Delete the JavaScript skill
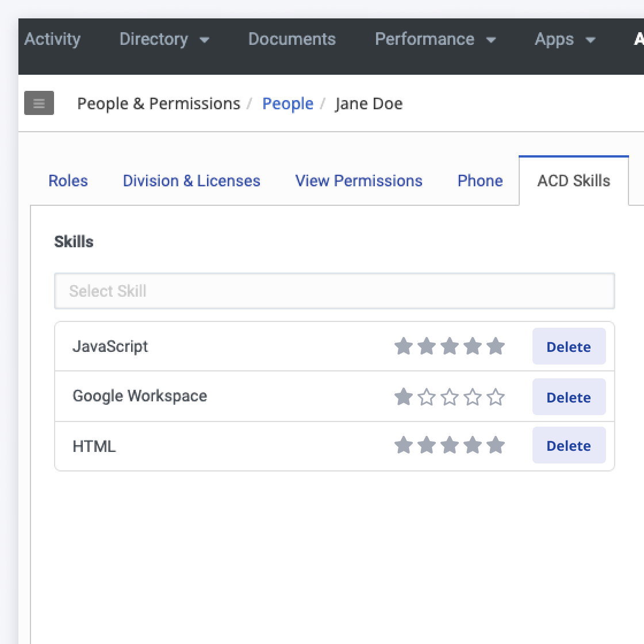This screenshot has height=644, width=644. (569, 347)
